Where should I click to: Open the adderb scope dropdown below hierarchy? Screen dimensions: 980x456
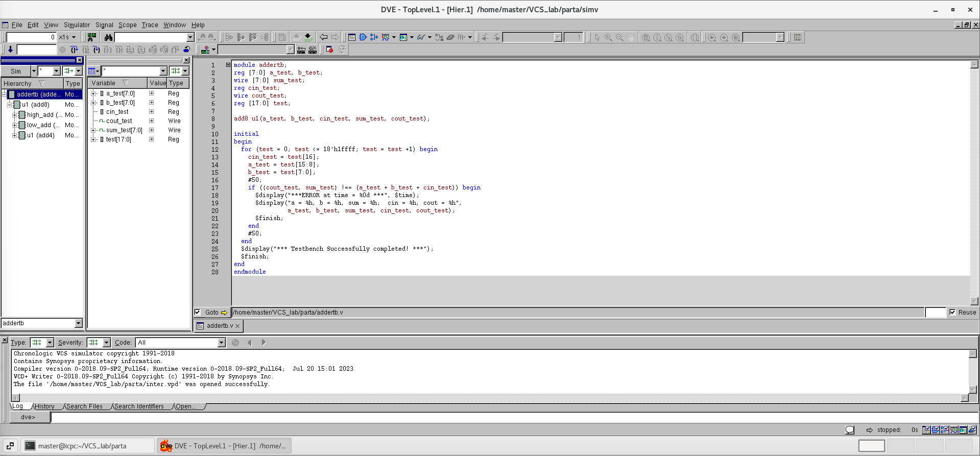point(78,323)
